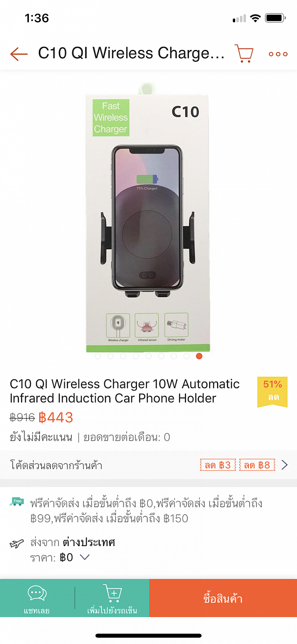Tap the product title text
Image resolution: width=297 pixels, height=644 pixels.
pos(125,391)
